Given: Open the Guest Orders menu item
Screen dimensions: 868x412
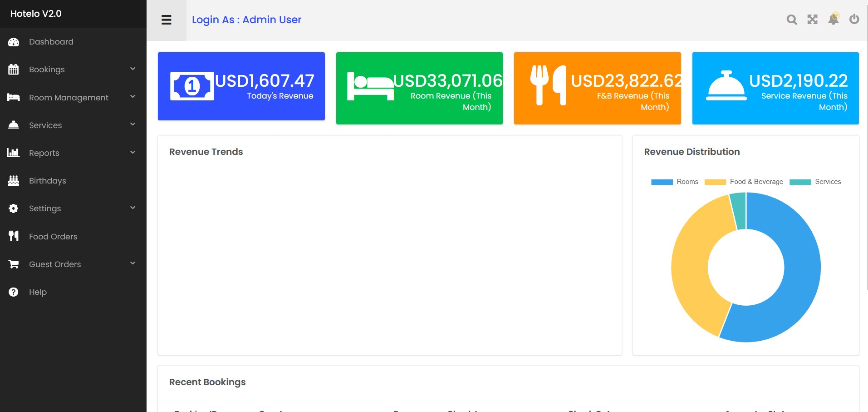Looking at the screenshot, I should coord(73,264).
